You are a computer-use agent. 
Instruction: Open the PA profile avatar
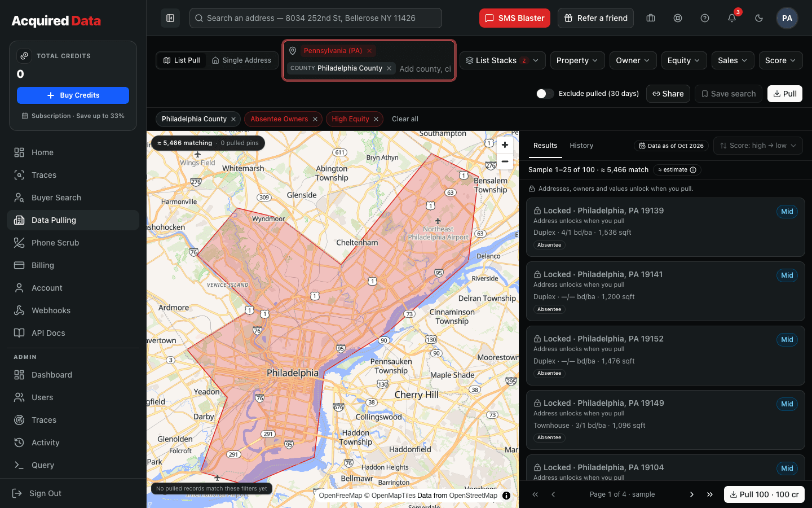[787, 18]
